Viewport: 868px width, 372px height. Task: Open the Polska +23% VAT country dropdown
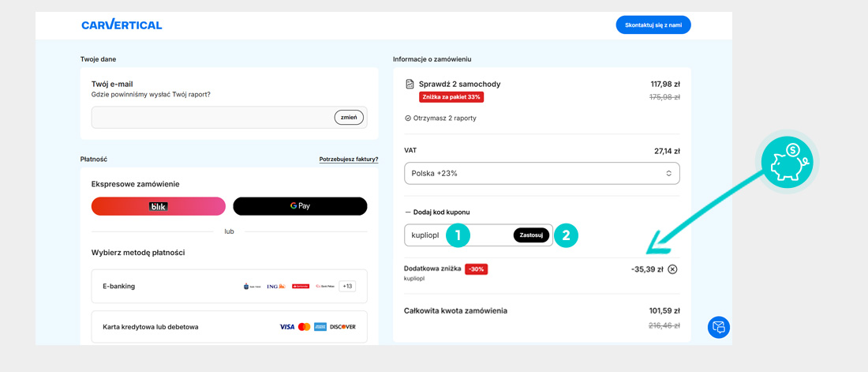541,173
